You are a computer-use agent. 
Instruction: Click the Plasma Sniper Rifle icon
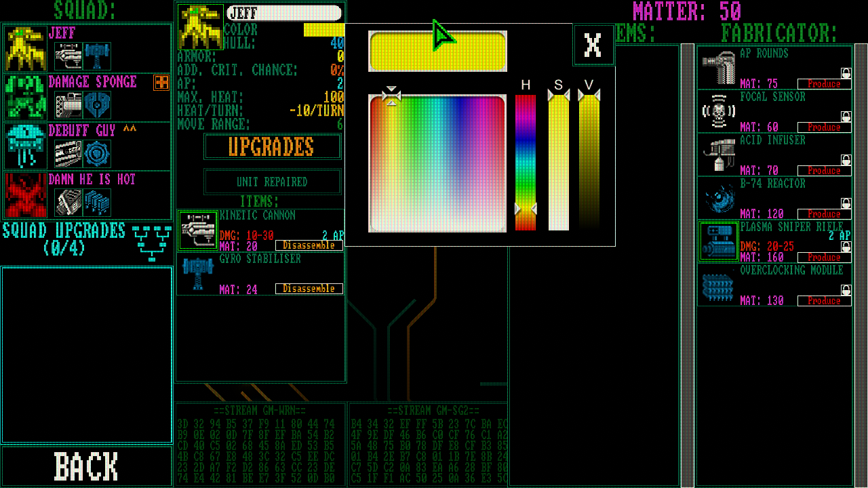point(719,241)
